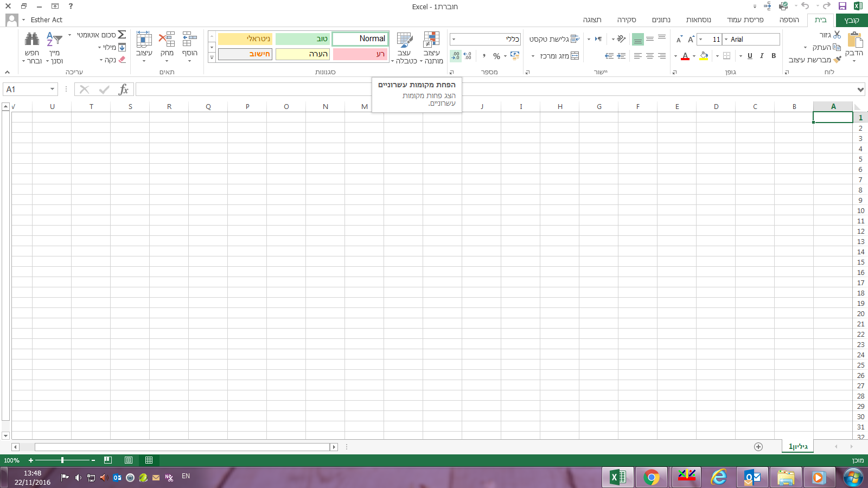
Task: Click the Insert Function fx button
Action: click(x=124, y=89)
